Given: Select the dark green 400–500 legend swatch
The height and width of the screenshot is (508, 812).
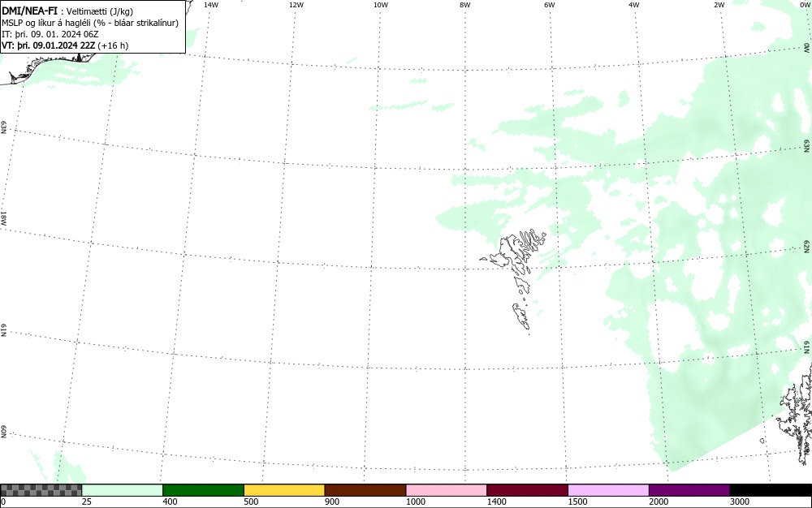Looking at the screenshot, I should (x=203, y=490).
